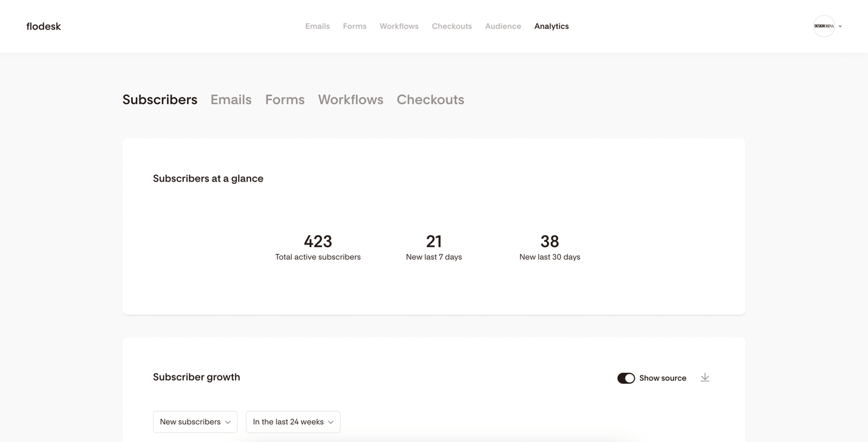Viewport: 868px width, 442px height.
Task: Switch to the Emails analytics tab
Action: pos(231,100)
